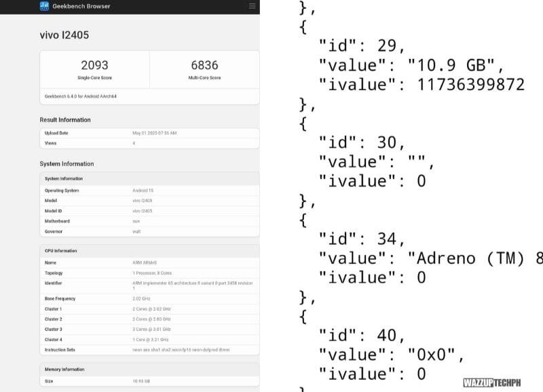Click the Operating System row

[149, 191]
